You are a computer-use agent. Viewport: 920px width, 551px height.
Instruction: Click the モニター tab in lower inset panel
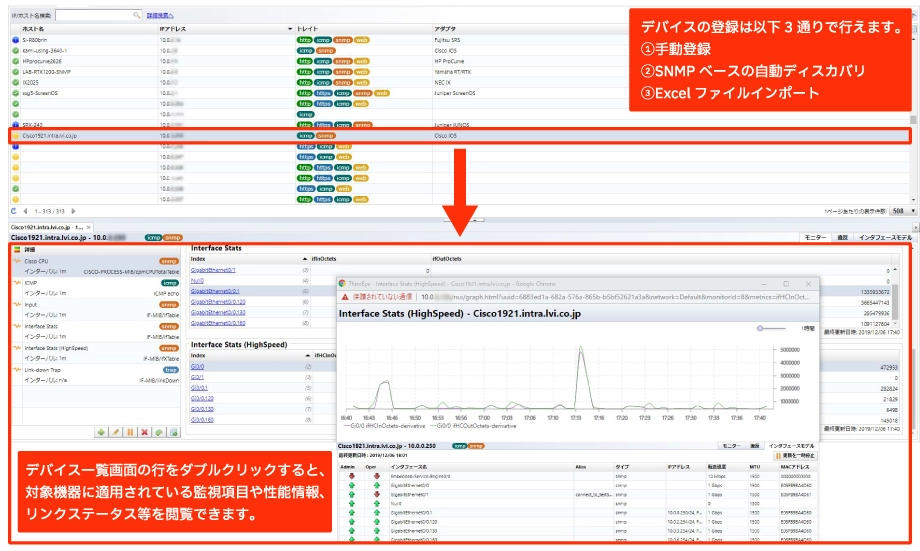pyautogui.click(x=730, y=446)
